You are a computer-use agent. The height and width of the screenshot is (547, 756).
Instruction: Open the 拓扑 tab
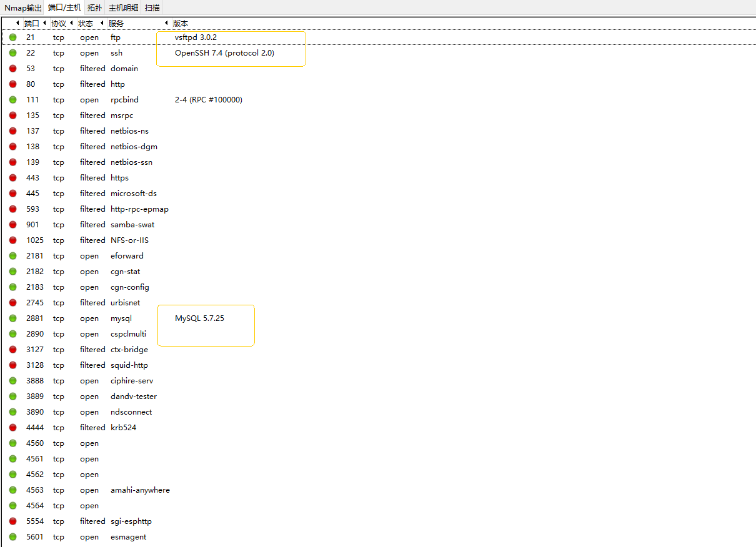click(95, 8)
